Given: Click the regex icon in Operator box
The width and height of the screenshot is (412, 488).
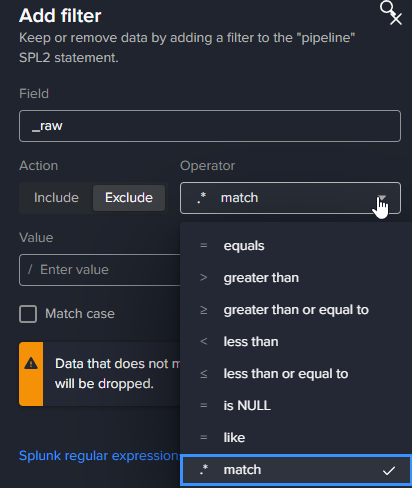Looking at the screenshot, I should tap(201, 198).
